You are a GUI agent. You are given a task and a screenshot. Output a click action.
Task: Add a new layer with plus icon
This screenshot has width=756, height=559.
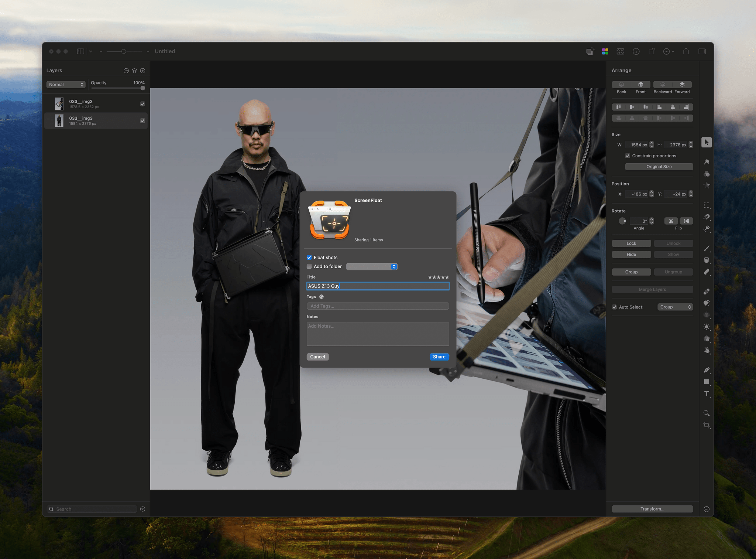pos(142,71)
